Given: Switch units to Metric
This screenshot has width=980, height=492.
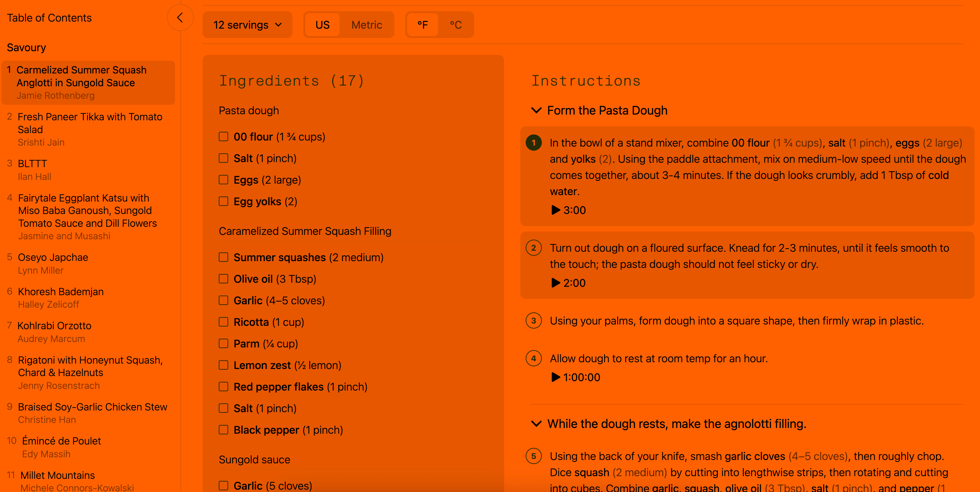Looking at the screenshot, I should 366,25.
